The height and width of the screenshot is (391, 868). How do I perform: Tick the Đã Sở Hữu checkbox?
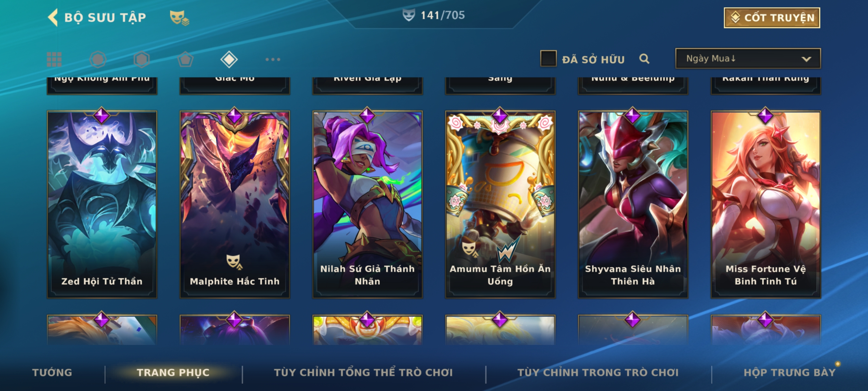pyautogui.click(x=548, y=59)
